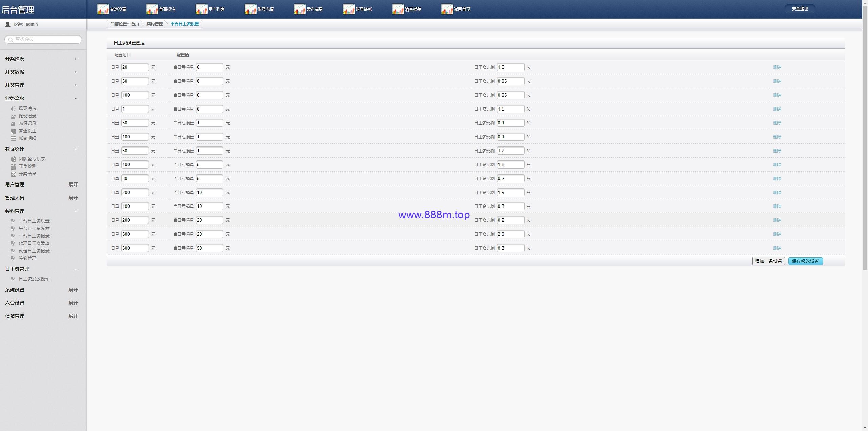This screenshot has width=868, height=431.
Task: Expand the 开奖预设 section
Action: 75,59
